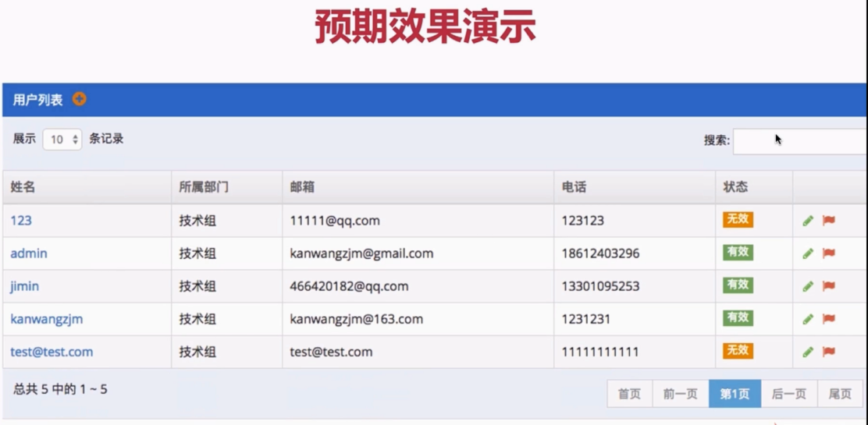Open the kanwangzjm user link
Image resolution: width=868 pixels, height=425 pixels.
pyautogui.click(x=47, y=319)
